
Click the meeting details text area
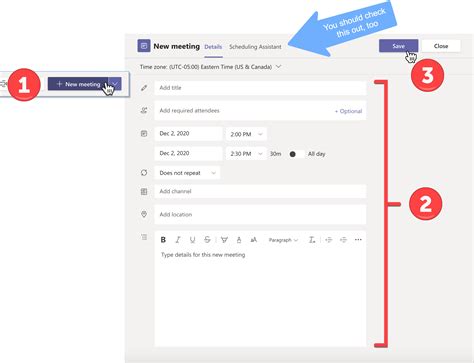tap(260, 297)
